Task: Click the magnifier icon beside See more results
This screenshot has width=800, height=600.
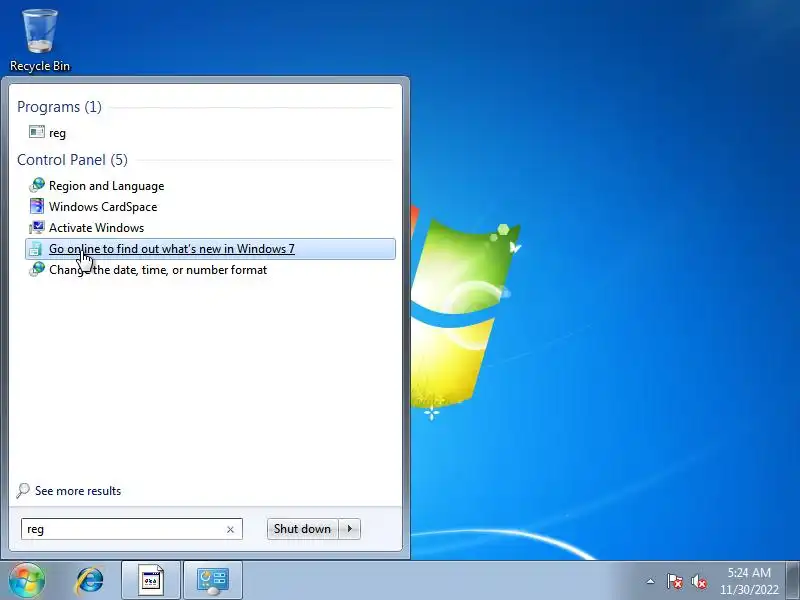Action: coord(23,491)
